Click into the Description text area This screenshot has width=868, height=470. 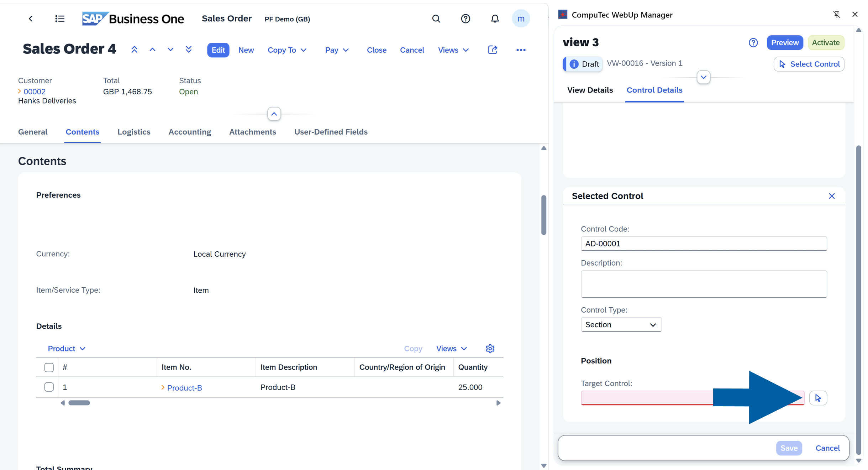704,284
